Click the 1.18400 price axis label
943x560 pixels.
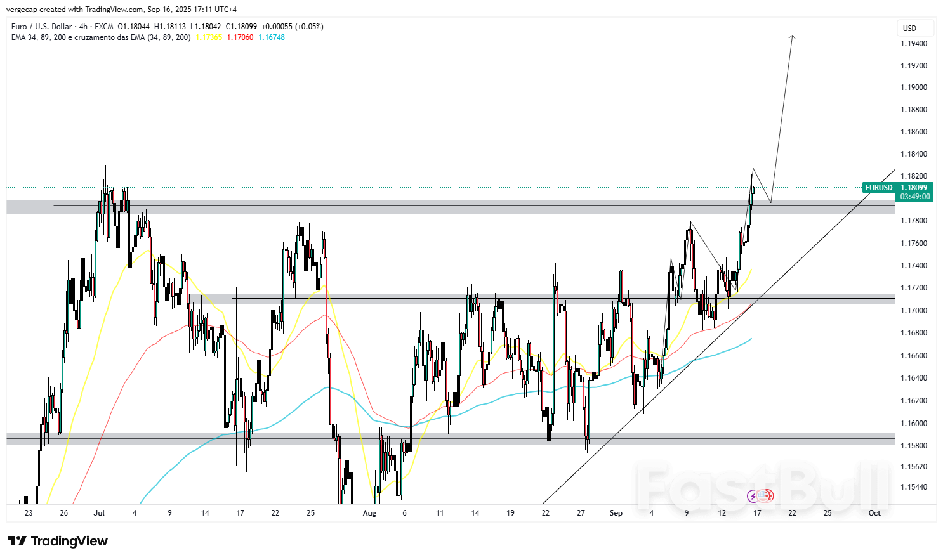click(914, 154)
